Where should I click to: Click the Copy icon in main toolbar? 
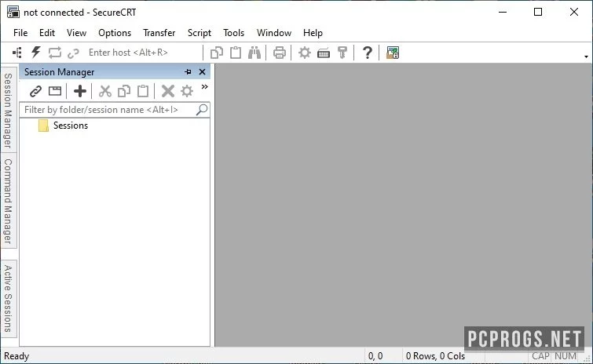coord(217,53)
